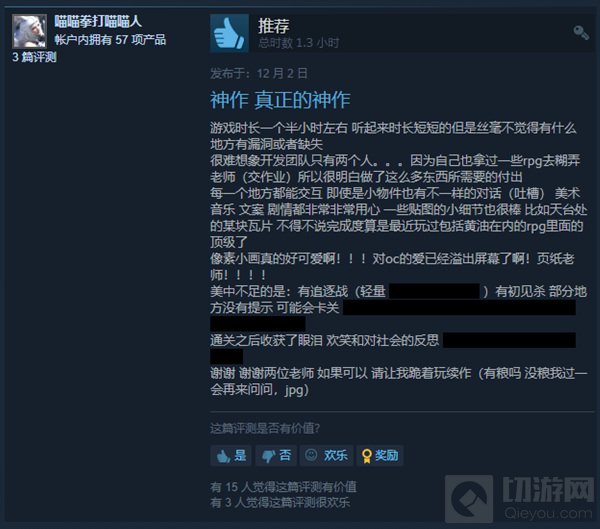
Task: Vote 是 with the thumbs-up button
Action: (231, 456)
